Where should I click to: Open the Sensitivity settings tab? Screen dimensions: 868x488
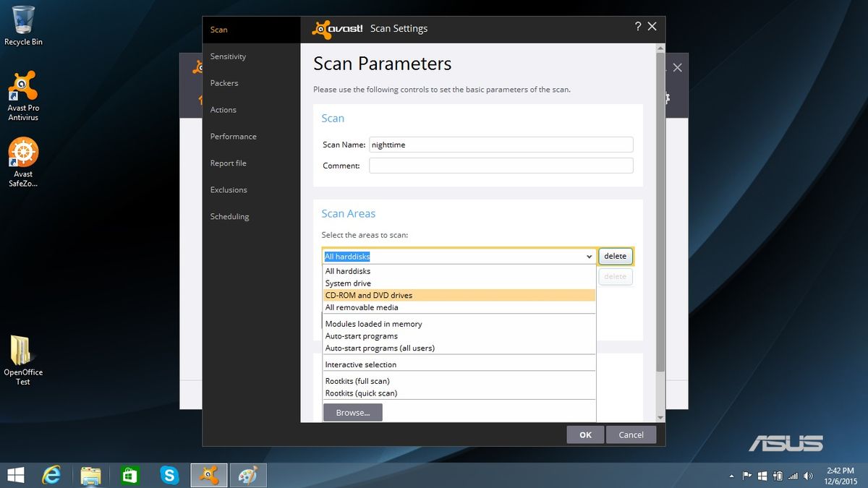pyautogui.click(x=251, y=56)
